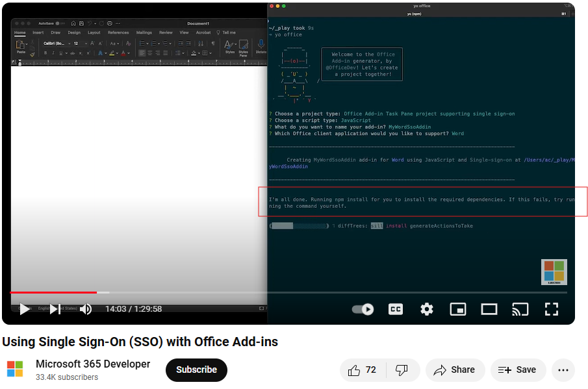Toggle Underline formatting in Word

click(61, 53)
